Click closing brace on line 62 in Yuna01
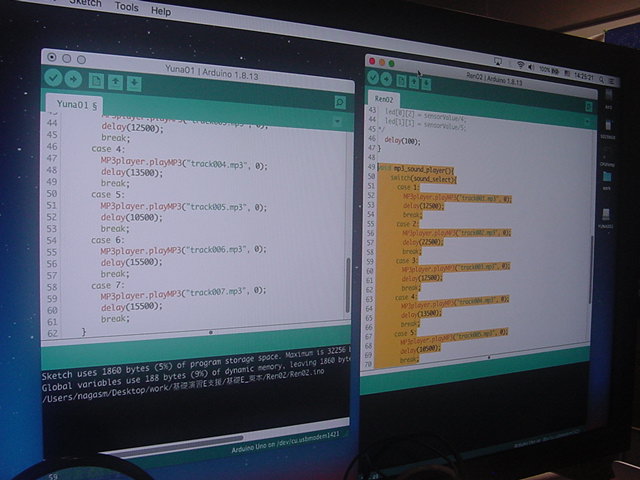 point(84,331)
